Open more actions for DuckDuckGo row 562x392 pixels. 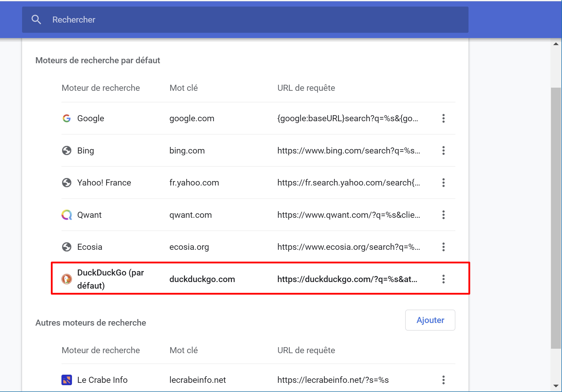tap(443, 279)
